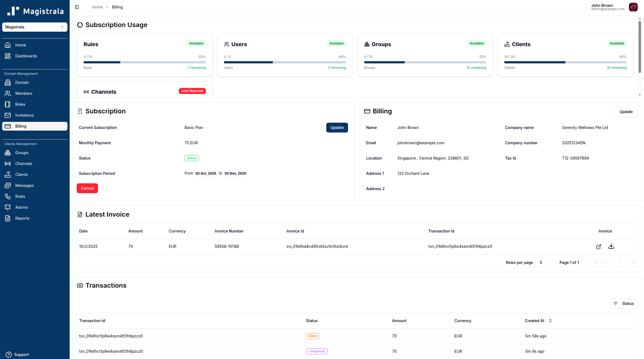Cancel the current subscription
The height and width of the screenshot is (359, 644).
point(87,188)
